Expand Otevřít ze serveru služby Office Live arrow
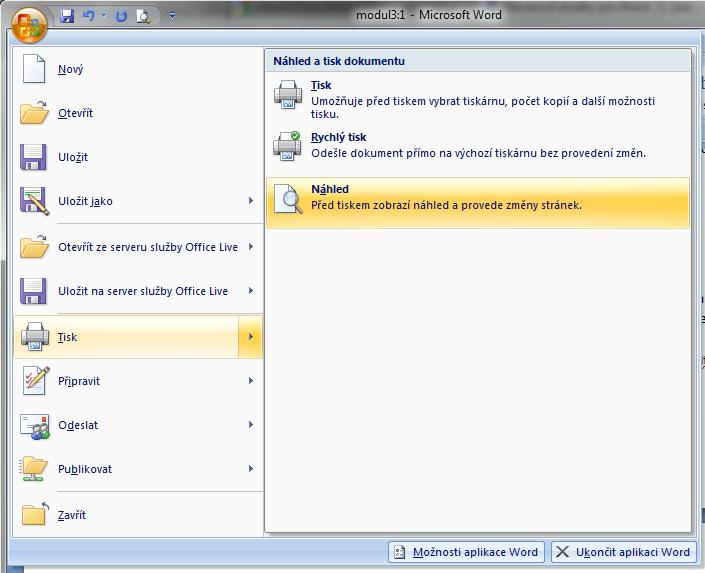The height and width of the screenshot is (573, 705). click(251, 246)
